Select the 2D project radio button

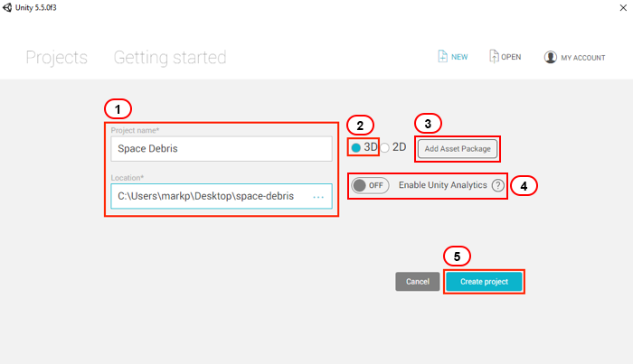point(384,148)
